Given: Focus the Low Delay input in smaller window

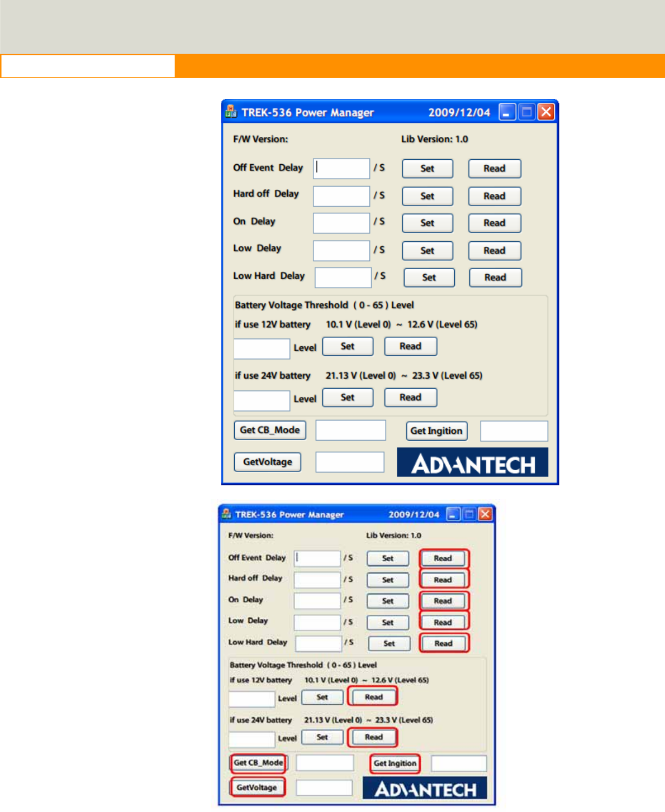Looking at the screenshot, I should pyautogui.click(x=317, y=622).
